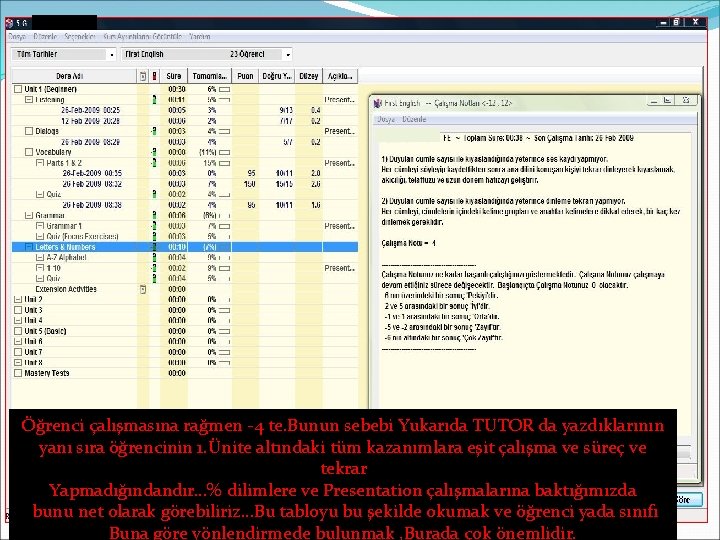Click the status icon in Parts 1 & 2 row
Viewport: 720px width, 540px height.
[154, 163]
